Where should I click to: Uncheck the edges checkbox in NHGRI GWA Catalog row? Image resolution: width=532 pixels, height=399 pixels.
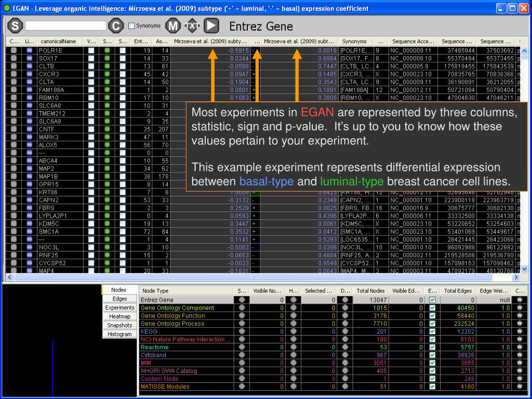pos(432,371)
